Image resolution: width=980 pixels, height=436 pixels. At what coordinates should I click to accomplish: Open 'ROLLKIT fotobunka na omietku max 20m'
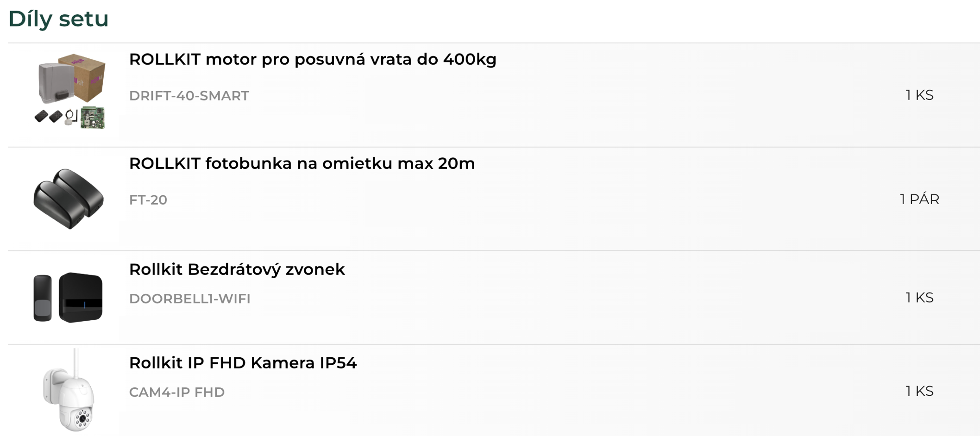[x=302, y=163]
